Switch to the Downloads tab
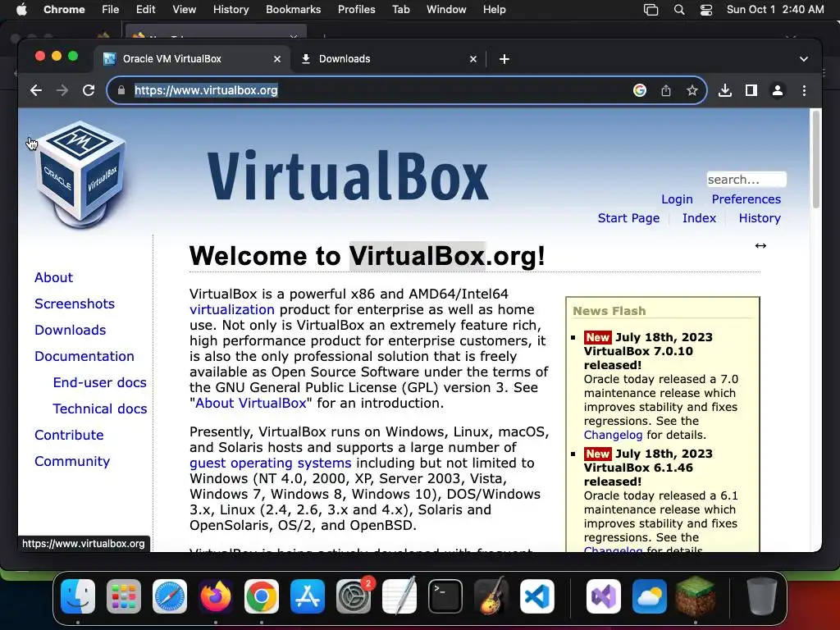The width and height of the screenshot is (840, 630). [x=388, y=59]
